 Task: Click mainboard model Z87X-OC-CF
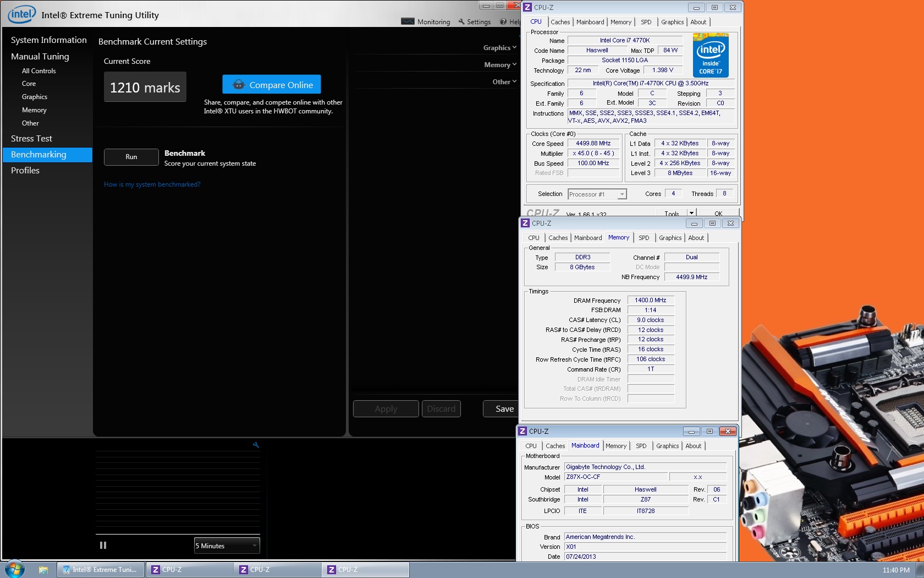tap(615, 477)
